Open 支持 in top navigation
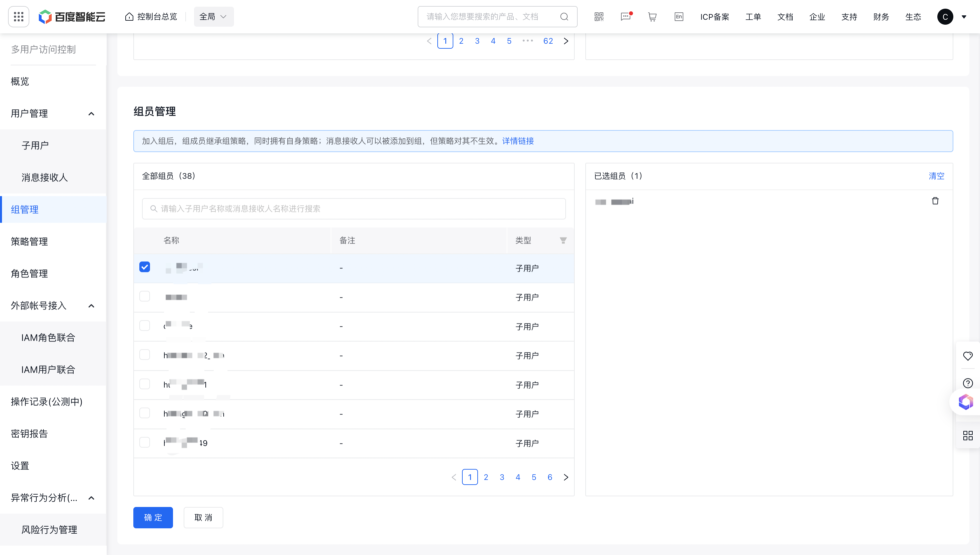The image size is (980, 555). [849, 17]
